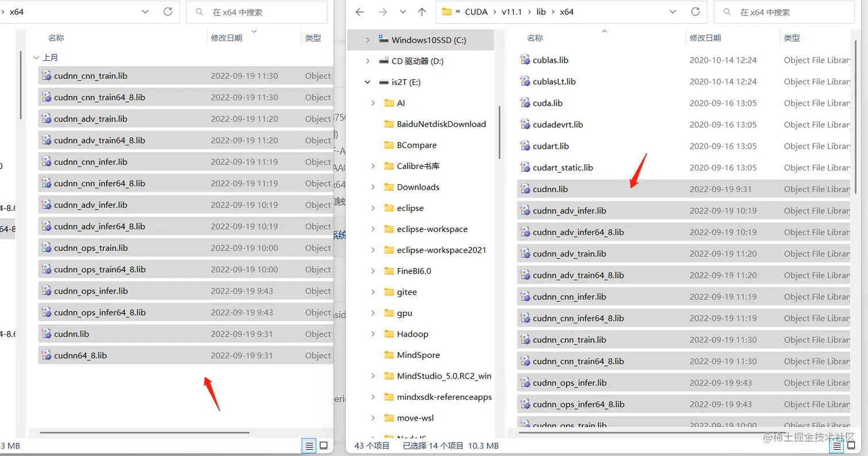Expand the Windows10SSD (C:) drive node
The width and height of the screenshot is (868, 456).
pyautogui.click(x=367, y=40)
